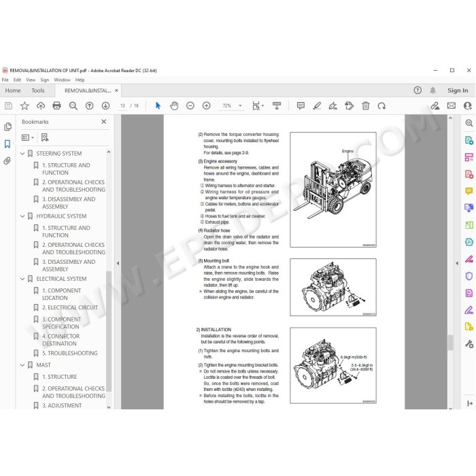The height and width of the screenshot is (476, 476).
Task: Open the fit page options tool
Action: pos(256,105)
